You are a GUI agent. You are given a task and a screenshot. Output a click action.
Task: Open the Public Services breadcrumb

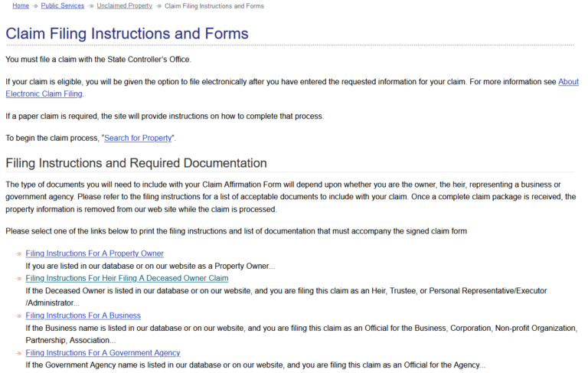click(x=63, y=6)
